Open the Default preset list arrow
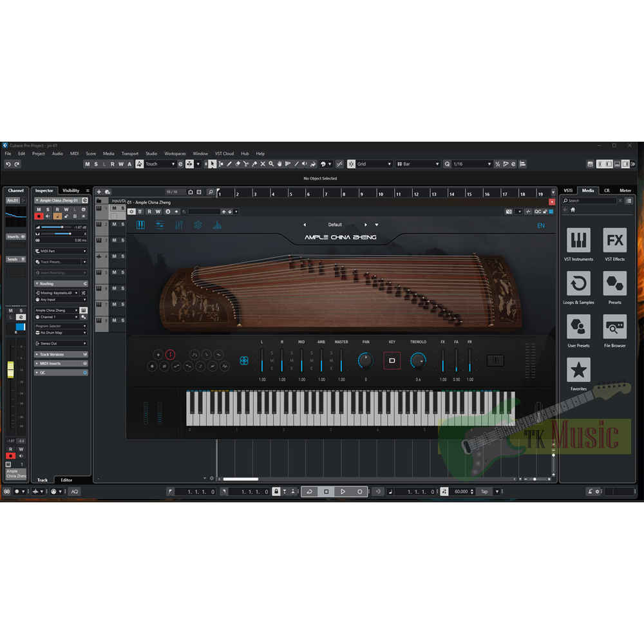Image resolution: width=644 pixels, height=644 pixels. 377,225
